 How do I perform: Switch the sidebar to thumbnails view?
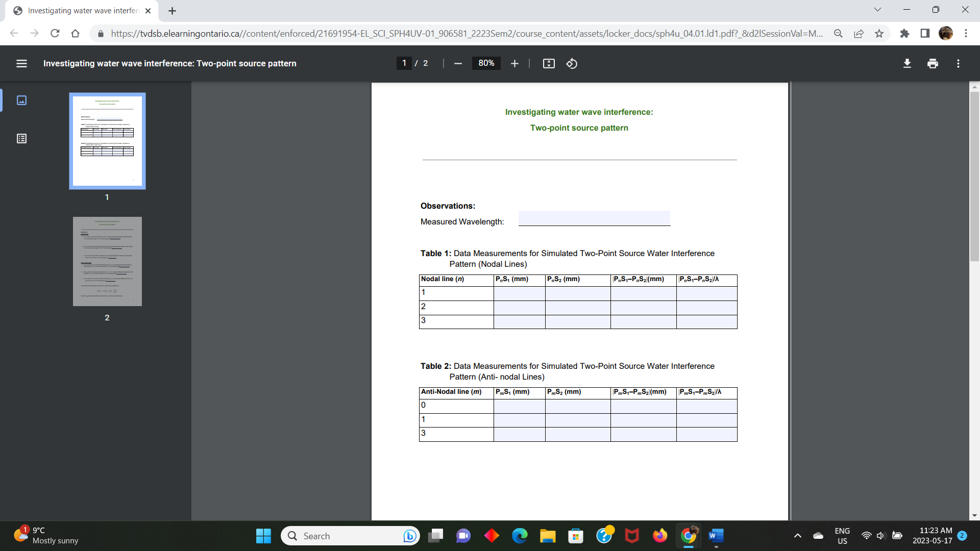pos(21,101)
